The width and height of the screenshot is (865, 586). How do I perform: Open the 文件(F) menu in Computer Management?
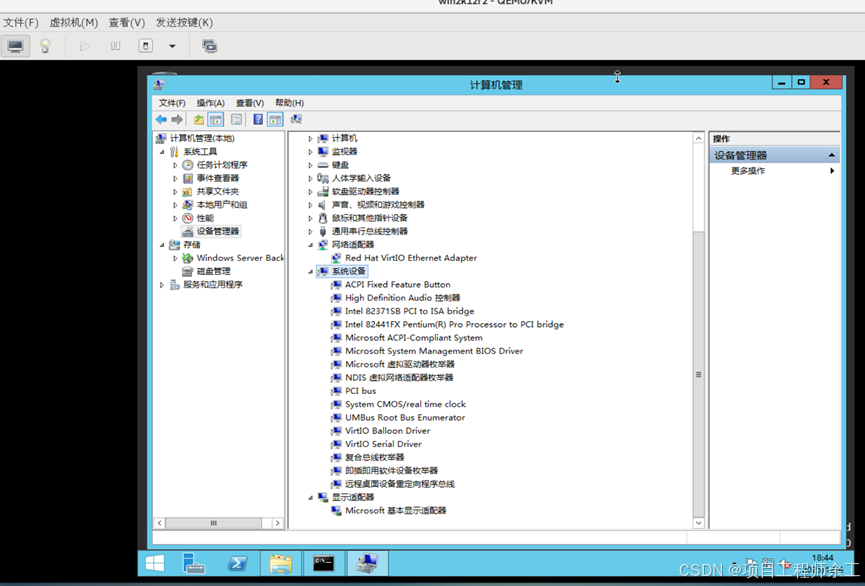[x=172, y=103]
